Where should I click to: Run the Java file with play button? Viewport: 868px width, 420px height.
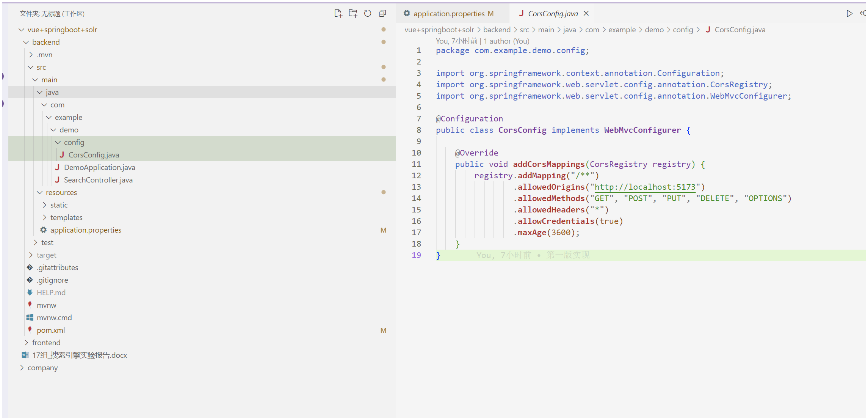click(x=849, y=14)
